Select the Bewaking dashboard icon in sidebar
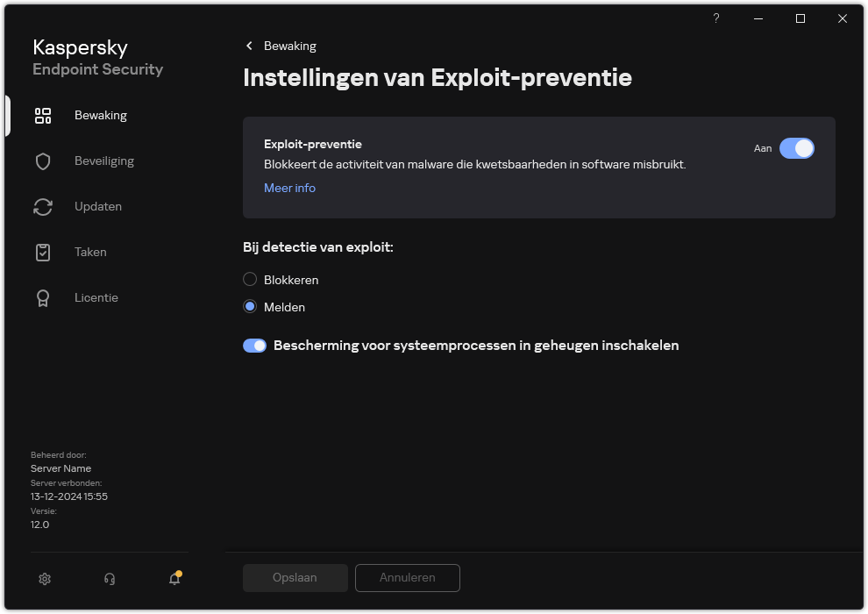Screen dimensions: 868x614 [x=42, y=115]
